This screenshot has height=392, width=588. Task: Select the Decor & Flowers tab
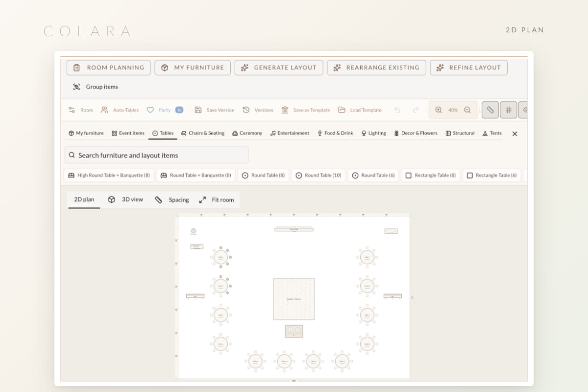[416, 133]
